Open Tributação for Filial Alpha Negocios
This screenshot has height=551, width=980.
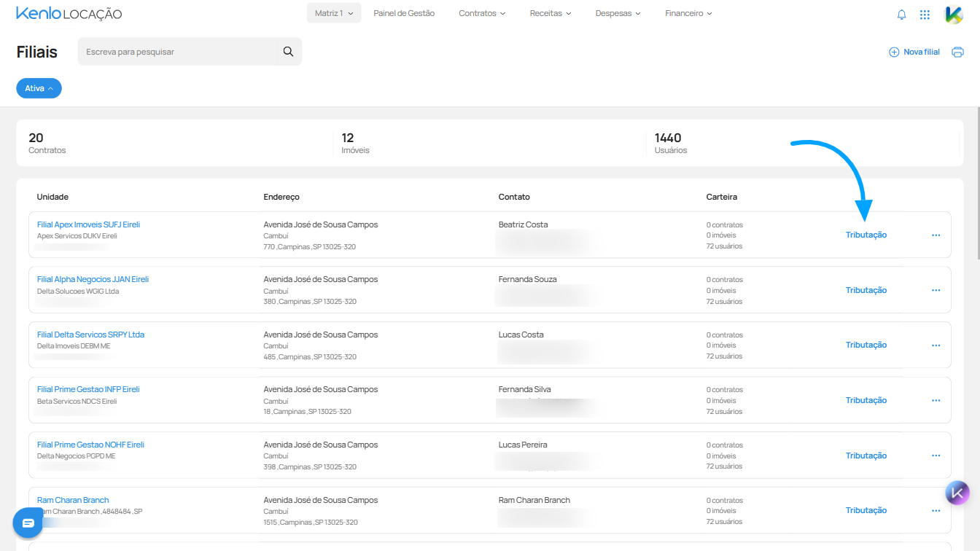866,290
